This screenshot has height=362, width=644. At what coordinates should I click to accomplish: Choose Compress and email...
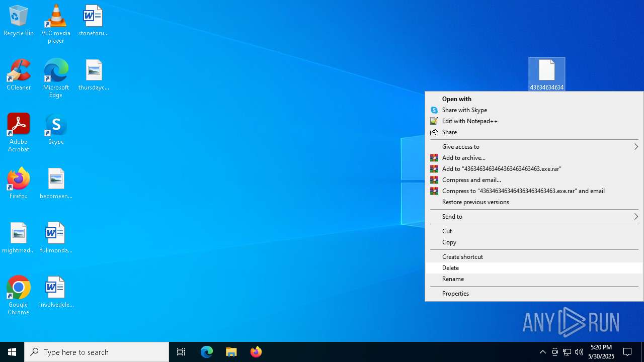click(534, 180)
